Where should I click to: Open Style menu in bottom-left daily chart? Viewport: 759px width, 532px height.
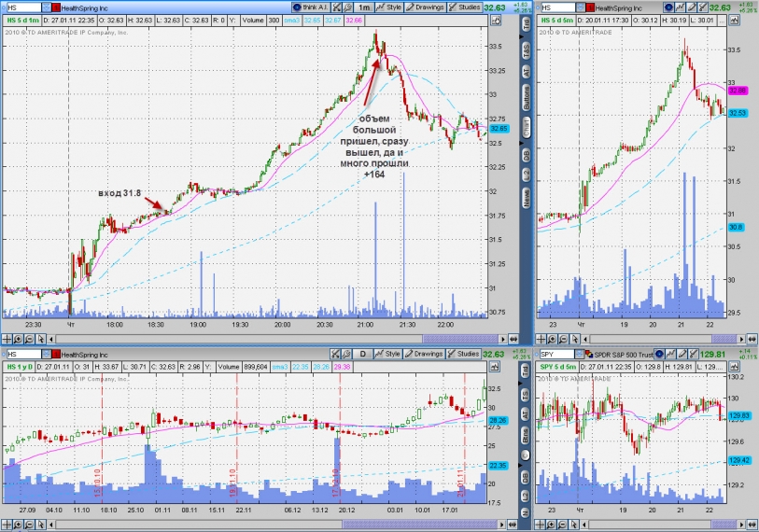(x=388, y=354)
